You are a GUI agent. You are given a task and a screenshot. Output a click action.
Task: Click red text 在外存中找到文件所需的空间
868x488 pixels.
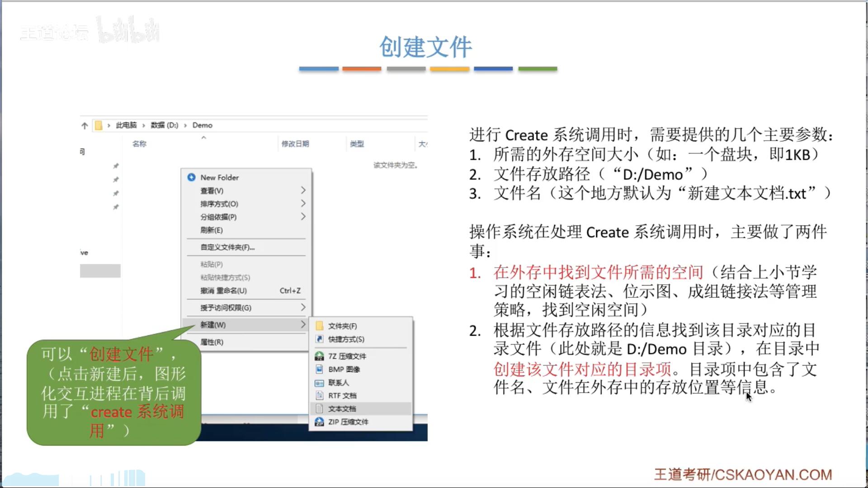599,272
